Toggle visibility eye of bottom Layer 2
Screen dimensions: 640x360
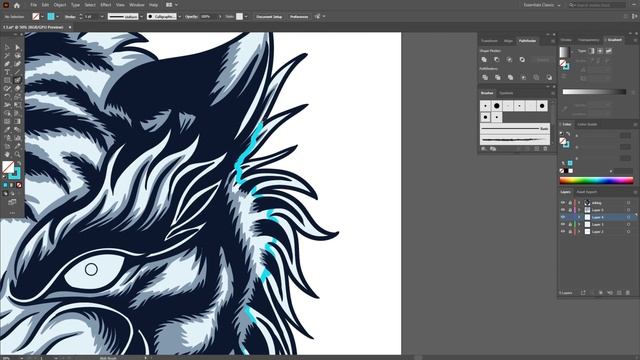[x=563, y=231]
